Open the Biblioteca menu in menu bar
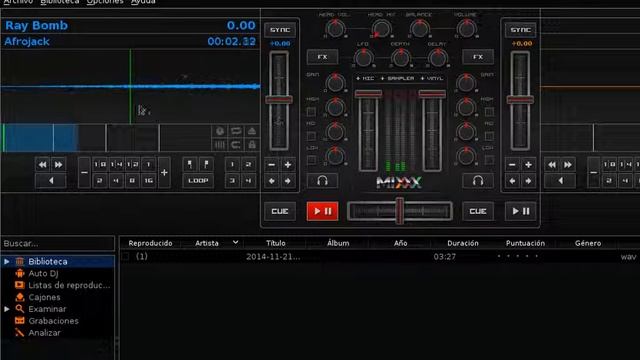640x360 pixels. click(60, 2)
